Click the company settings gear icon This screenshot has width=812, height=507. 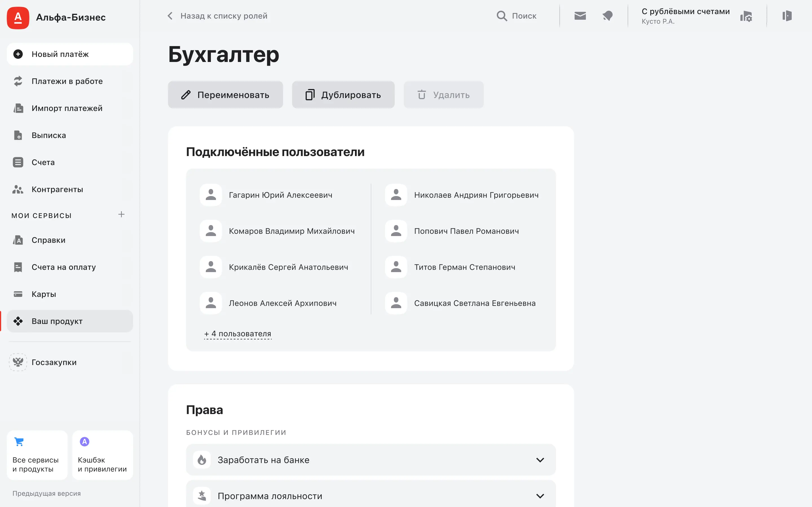[x=746, y=16]
